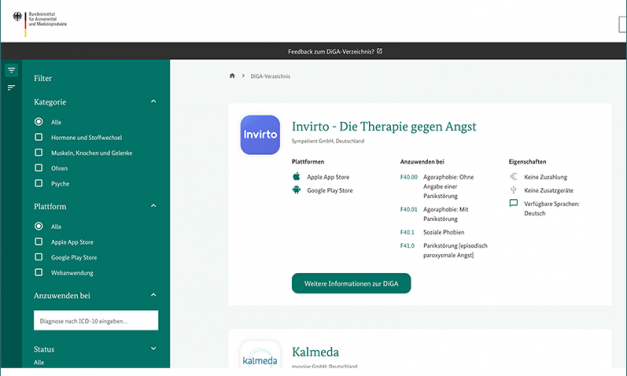Open the sort icon below filter icon

[11, 87]
